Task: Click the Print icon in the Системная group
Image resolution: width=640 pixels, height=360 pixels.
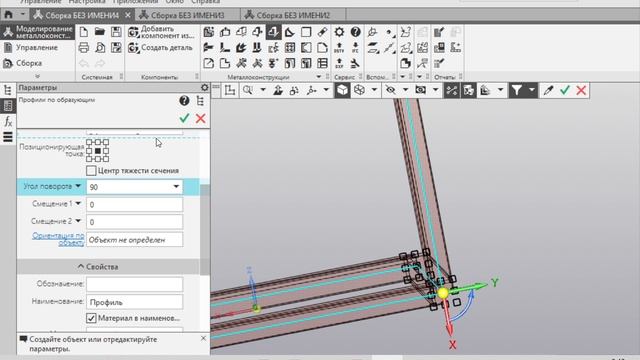Action: (84, 48)
